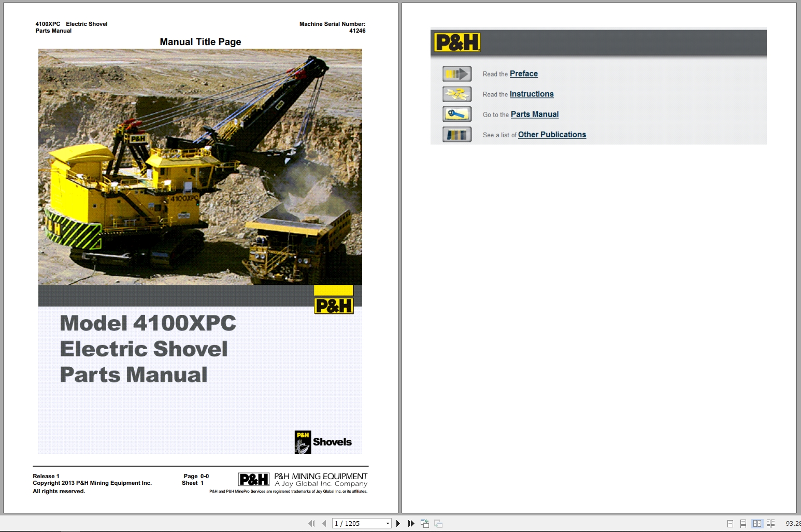Screen dimensions: 801x532
Task: Click the Next View icon
Action: tap(438, 523)
